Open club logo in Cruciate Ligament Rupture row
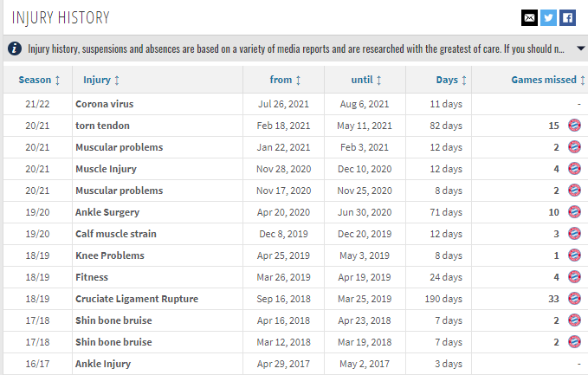This screenshot has height=375, width=588. tap(574, 299)
